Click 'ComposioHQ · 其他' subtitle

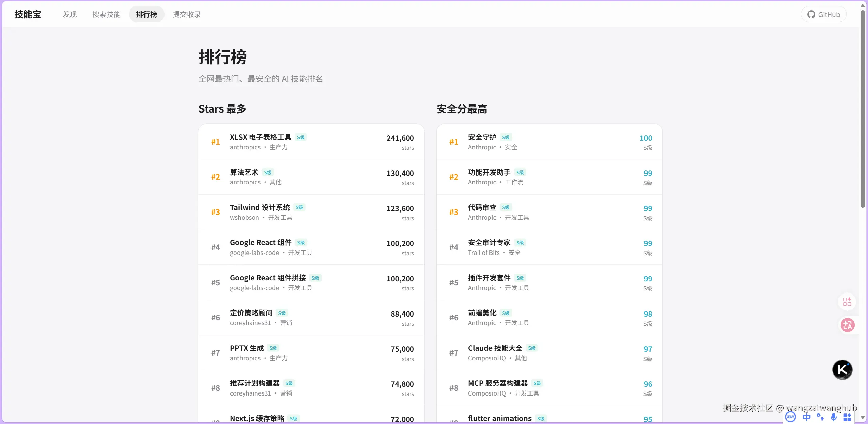click(498, 358)
